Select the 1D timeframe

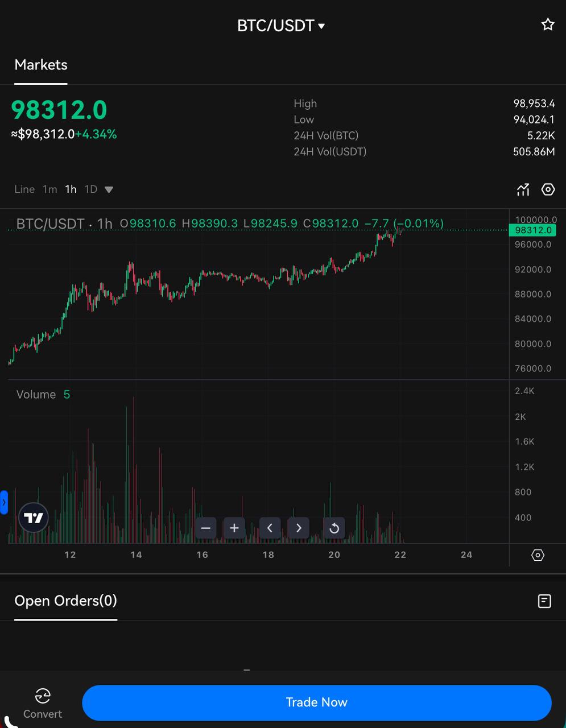[x=91, y=189]
